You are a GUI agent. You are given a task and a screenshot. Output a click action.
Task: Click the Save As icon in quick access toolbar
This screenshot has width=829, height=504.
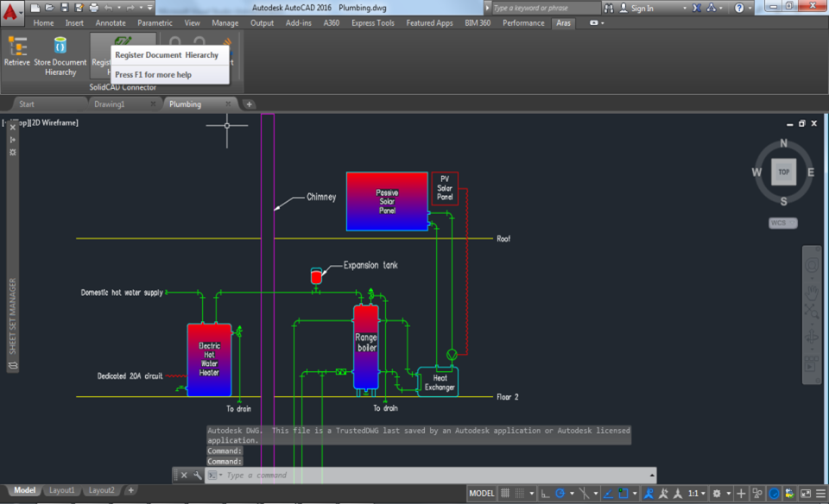tap(79, 8)
